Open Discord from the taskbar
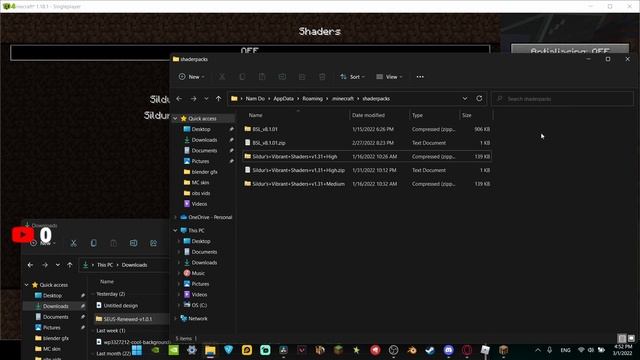The height and width of the screenshot is (360, 640). coord(449,350)
